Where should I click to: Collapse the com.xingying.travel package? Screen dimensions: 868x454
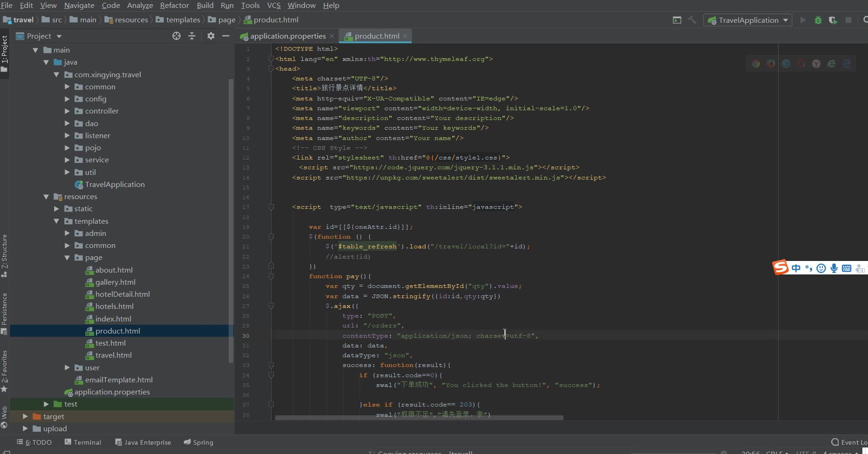tap(56, 74)
